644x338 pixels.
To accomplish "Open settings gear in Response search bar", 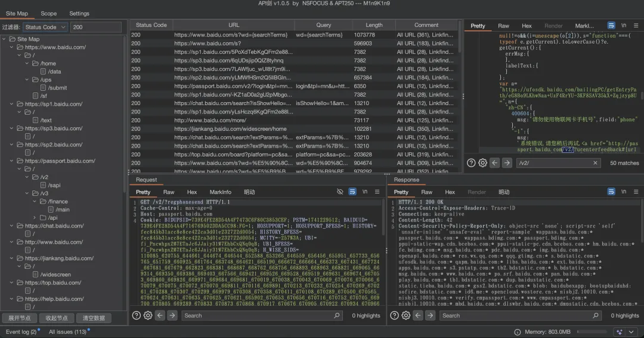I will 406,315.
